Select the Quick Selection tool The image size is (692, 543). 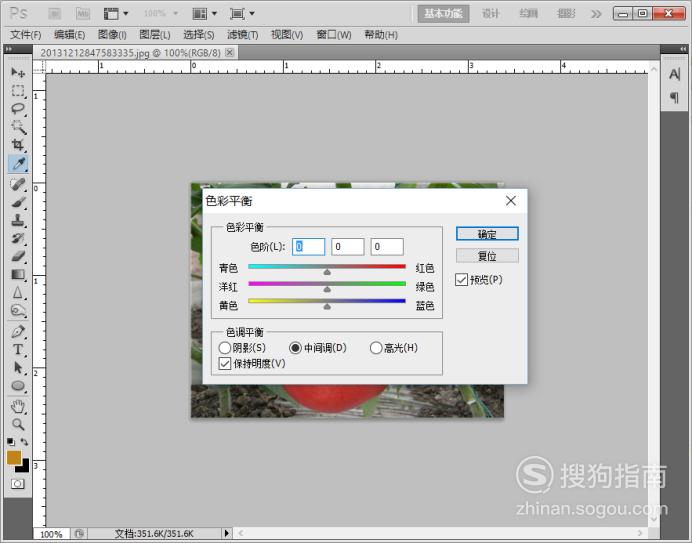(18, 127)
